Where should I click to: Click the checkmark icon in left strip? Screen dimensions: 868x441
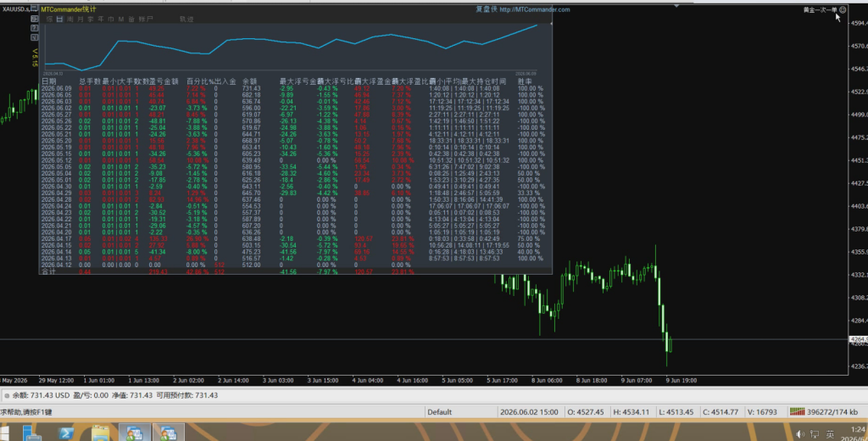tap(34, 37)
